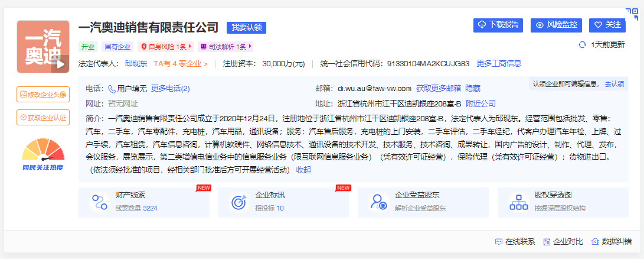Click the 开业 status tag
This screenshot has width=644, height=259.
(x=88, y=47)
